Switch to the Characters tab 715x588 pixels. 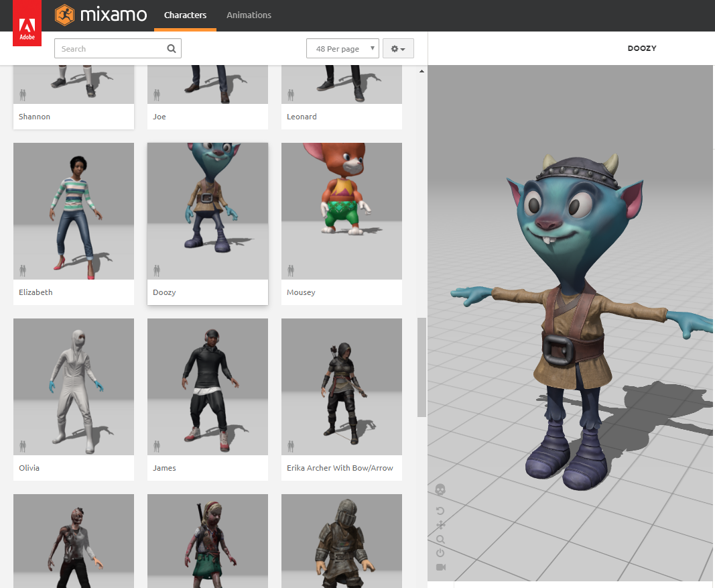tap(185, 15)
